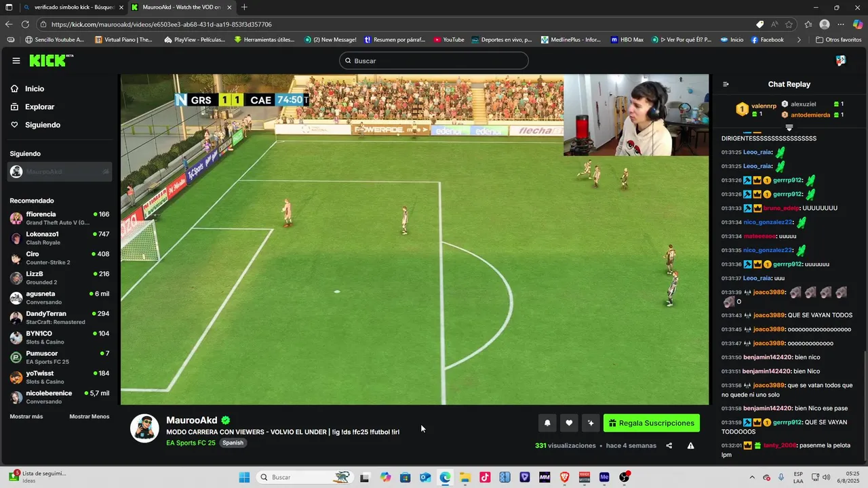
Task: Open Adobe Media Encoder from taskbar
Action: click(604, 477)
